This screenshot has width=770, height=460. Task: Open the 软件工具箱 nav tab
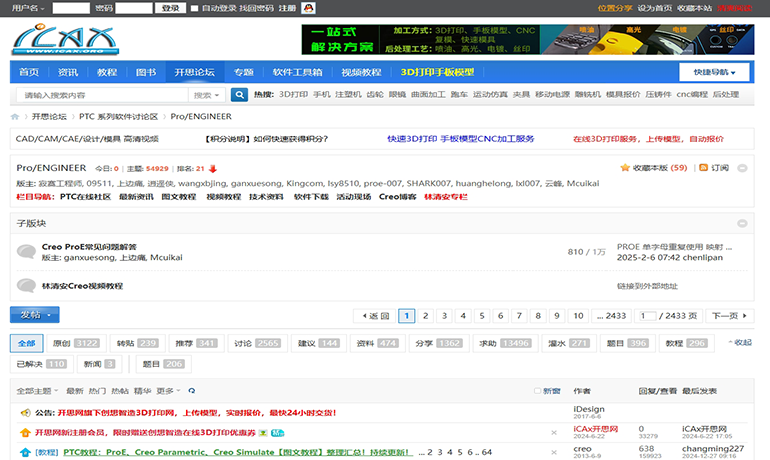(x=298, y=72)
